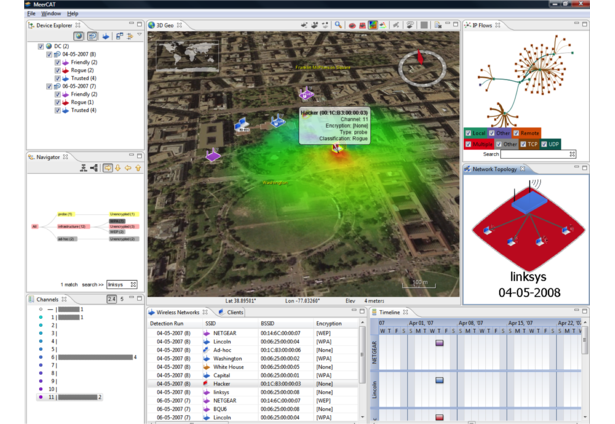615x424 pixels.
Task: Select the Hacker row in Wireless Networks
Action: pos(253,384)
